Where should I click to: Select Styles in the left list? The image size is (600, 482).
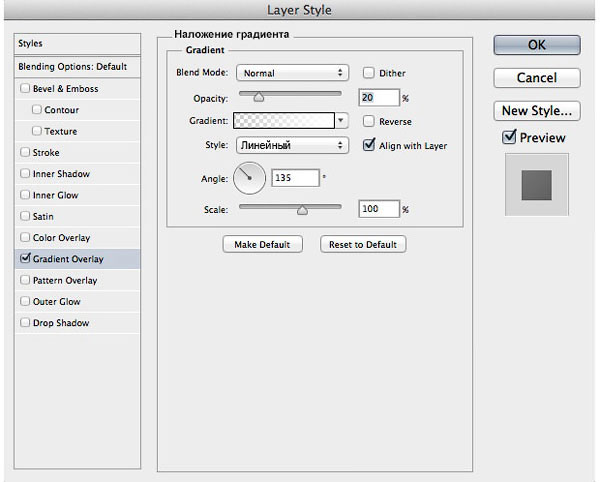coord(77,44)
